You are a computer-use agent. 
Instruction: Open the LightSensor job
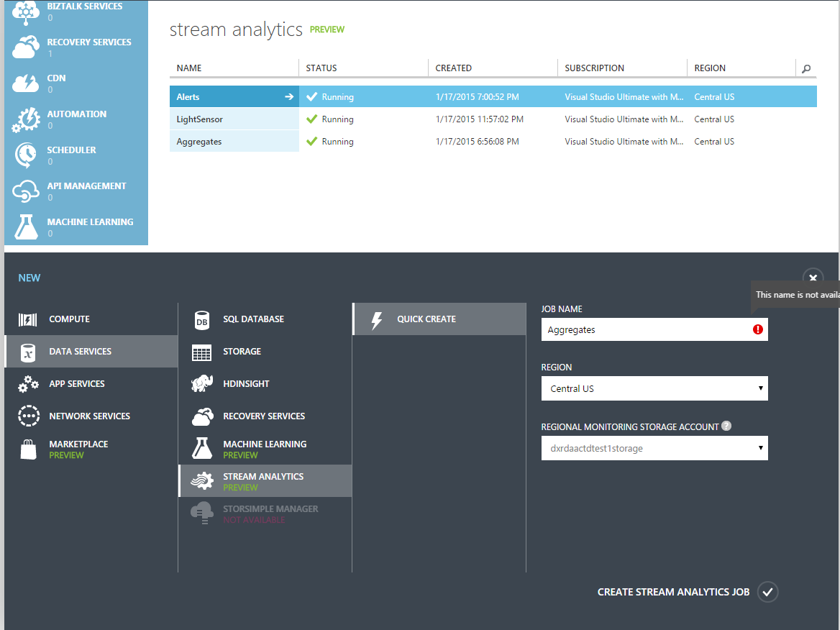(199, 119)
